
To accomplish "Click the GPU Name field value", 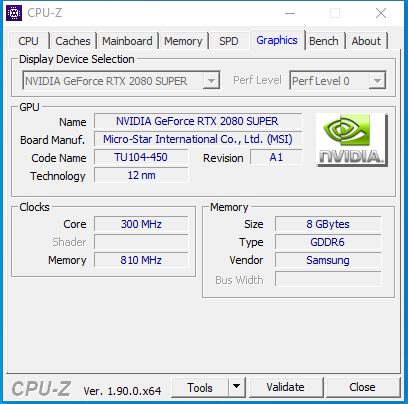I will click(x=198, y=121).
